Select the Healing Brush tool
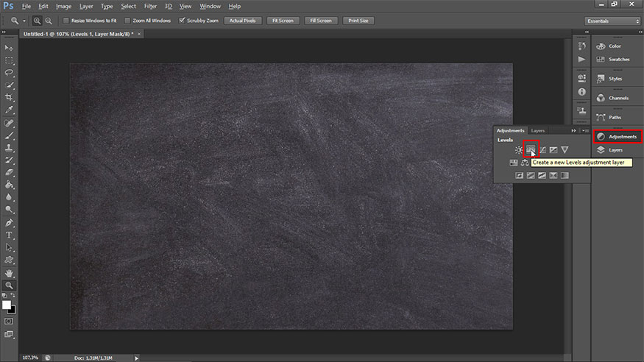This screenshot has width=644, height=362. [9, 123]
